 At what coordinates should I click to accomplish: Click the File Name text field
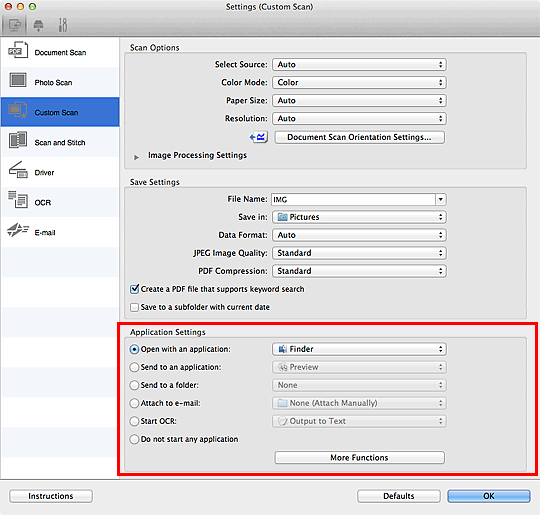coord(353,199)
